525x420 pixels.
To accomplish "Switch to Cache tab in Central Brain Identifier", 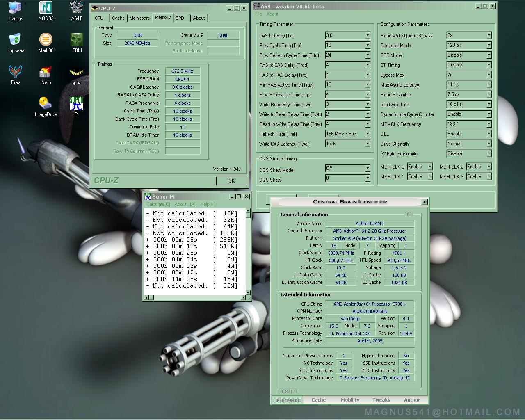I will pyautogui.click(x=319, y=400).
